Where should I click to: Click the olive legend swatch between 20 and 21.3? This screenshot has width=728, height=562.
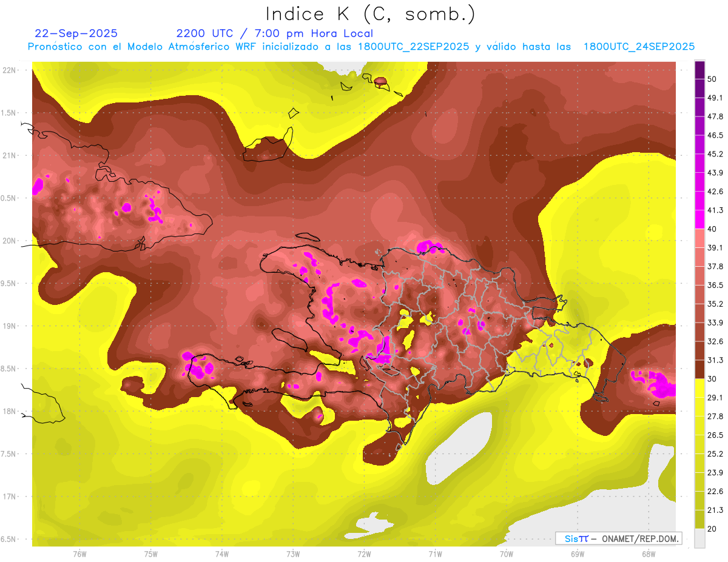coord(700,519)
